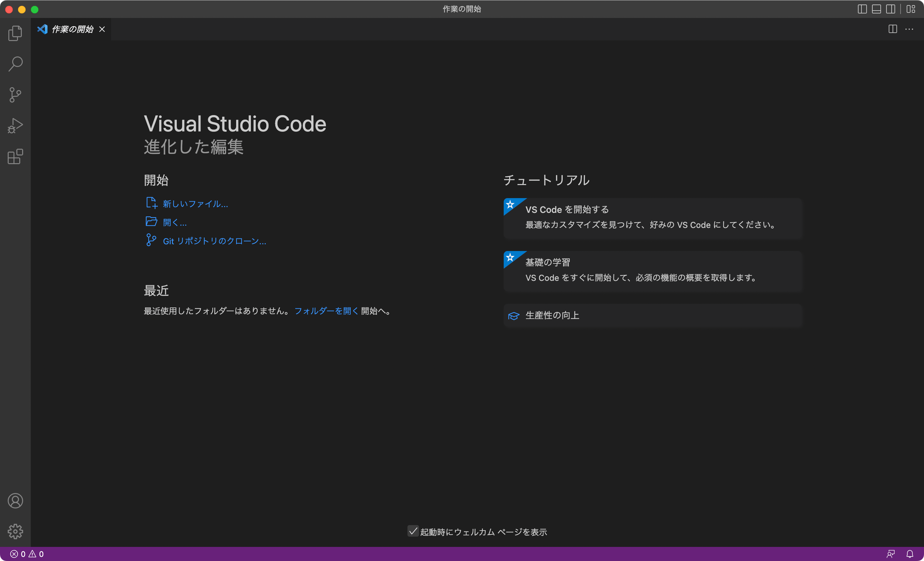Open the VS Code を開始する tutorial card
Viewport: 924px width, 561px height.
pos(653,218)
